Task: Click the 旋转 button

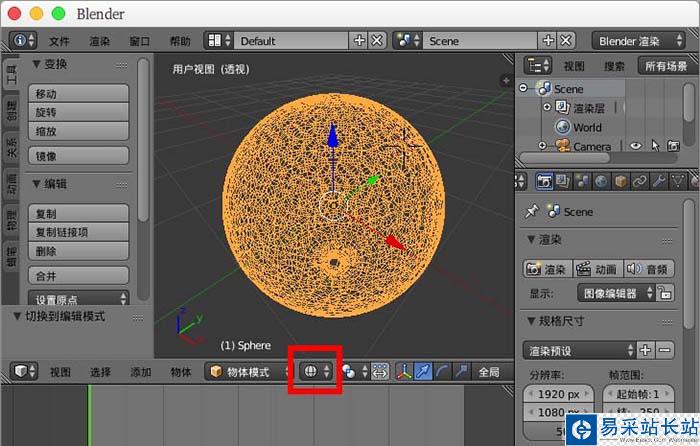Action: tap(79, 113)
